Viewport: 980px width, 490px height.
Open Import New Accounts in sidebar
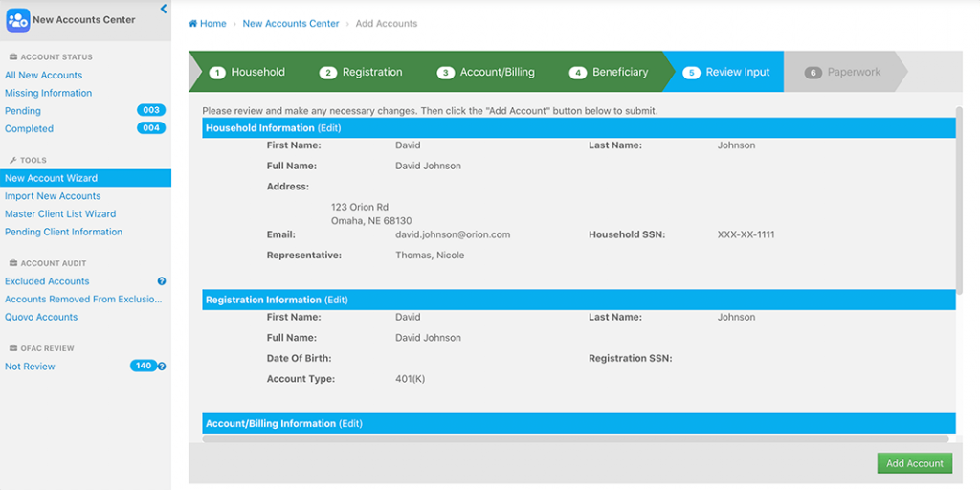53,196
